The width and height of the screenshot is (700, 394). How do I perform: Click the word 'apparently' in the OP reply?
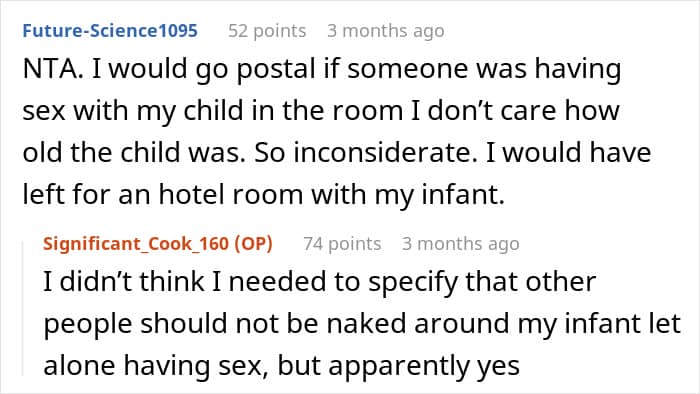tap(399, 366)
